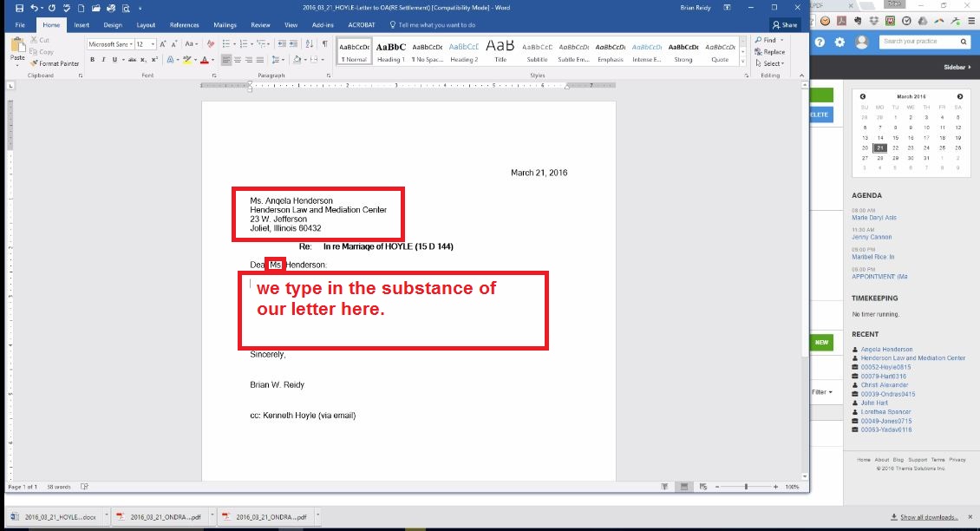Toggle the Show/Hide paragraph marks button
980x531 pixels.
click(325, 43)
